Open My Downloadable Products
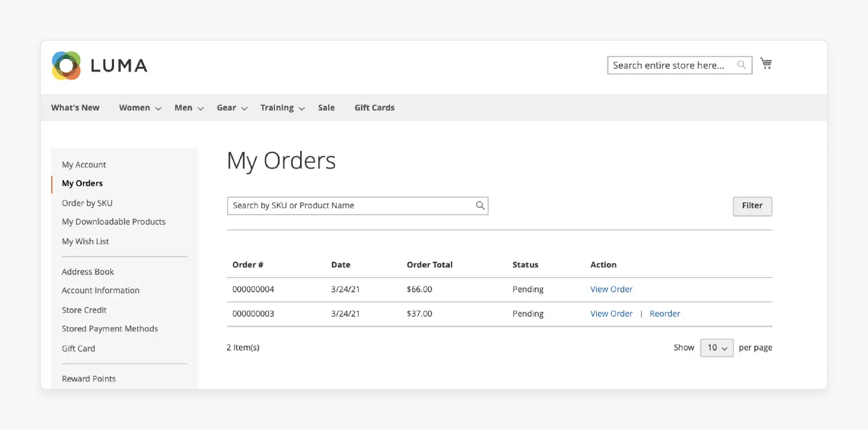Image resolution: width=868 pixels, height=430 pixels. click(113, 222)
